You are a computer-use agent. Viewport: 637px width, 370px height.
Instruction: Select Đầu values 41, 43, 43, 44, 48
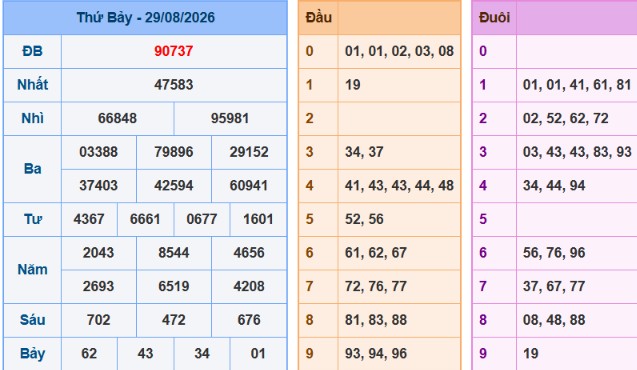click(399, 186)
